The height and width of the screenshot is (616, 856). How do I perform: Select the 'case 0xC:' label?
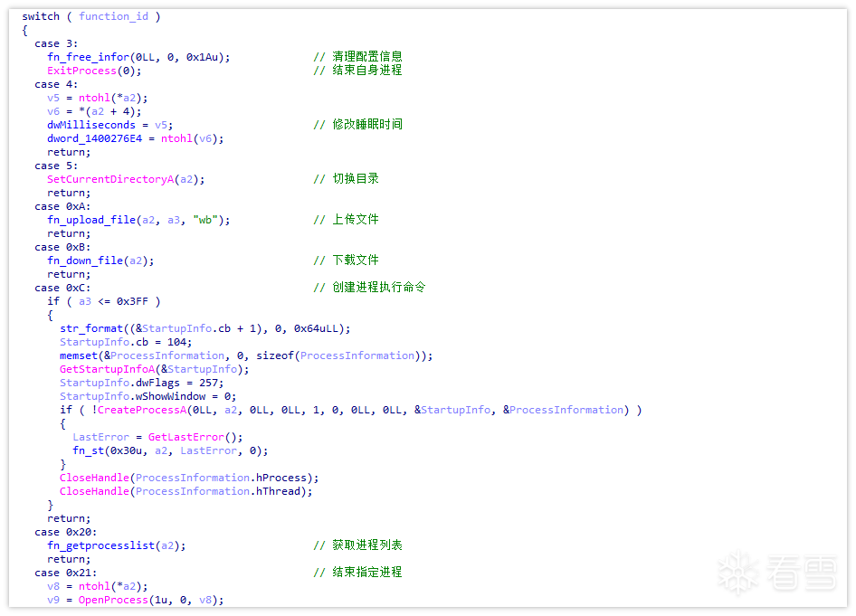coord(62,288)
